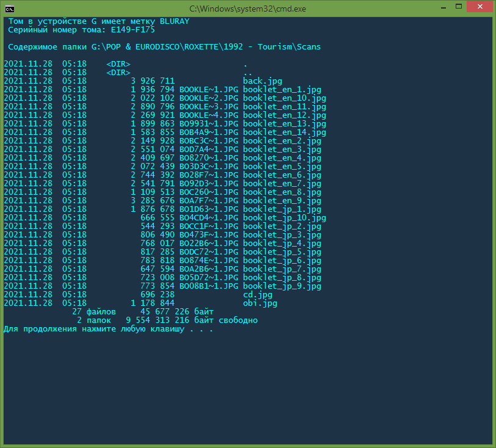Click short name BO08B1~1.JPG

tap(209, 286)
